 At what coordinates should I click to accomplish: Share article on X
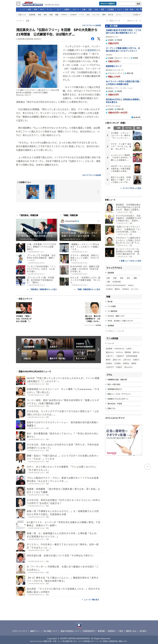99,39
